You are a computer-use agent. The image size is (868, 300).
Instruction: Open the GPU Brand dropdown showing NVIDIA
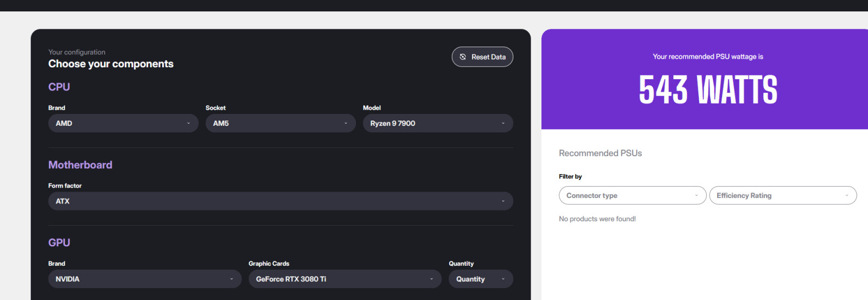pyautogui.click(x=145, y=279)
